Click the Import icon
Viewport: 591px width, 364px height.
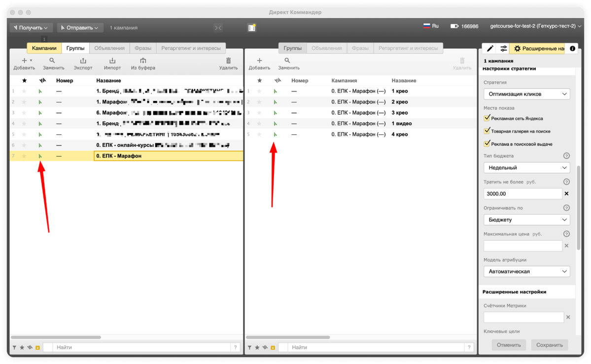coord(112,61)
